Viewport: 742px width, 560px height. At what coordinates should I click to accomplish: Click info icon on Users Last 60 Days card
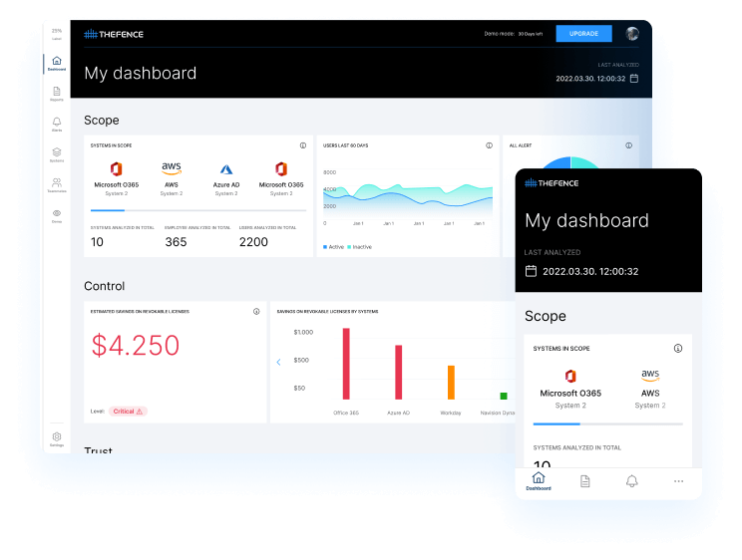489,145
